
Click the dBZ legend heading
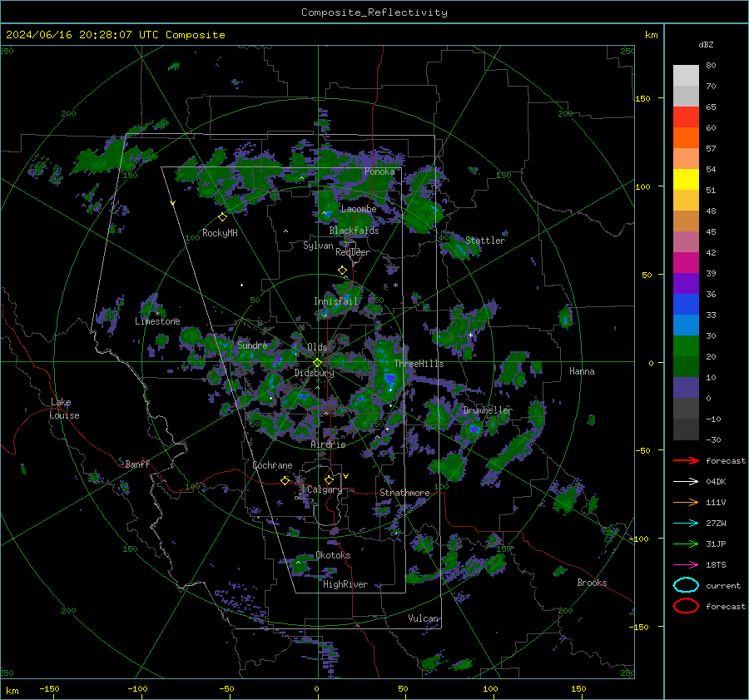point(706,44)
